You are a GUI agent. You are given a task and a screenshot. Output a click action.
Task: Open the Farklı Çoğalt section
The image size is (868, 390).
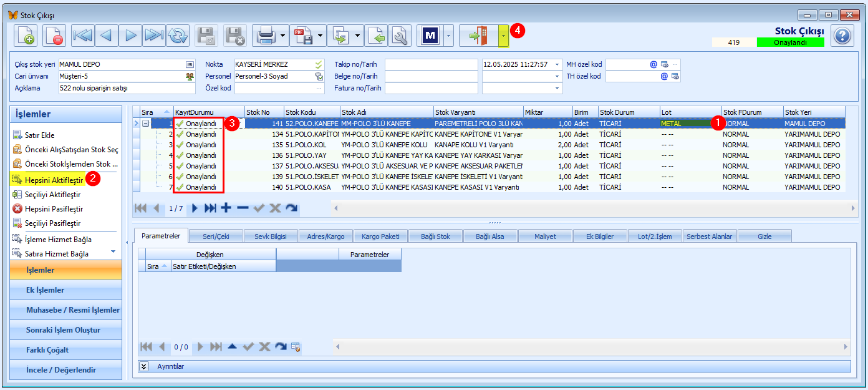click(x=65, y=350)
